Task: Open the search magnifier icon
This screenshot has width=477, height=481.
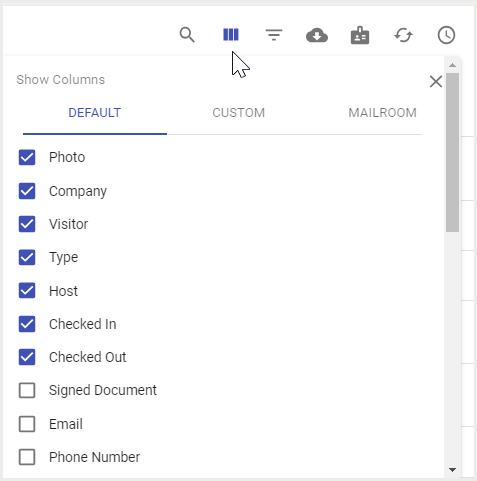Action: (187, 35)
